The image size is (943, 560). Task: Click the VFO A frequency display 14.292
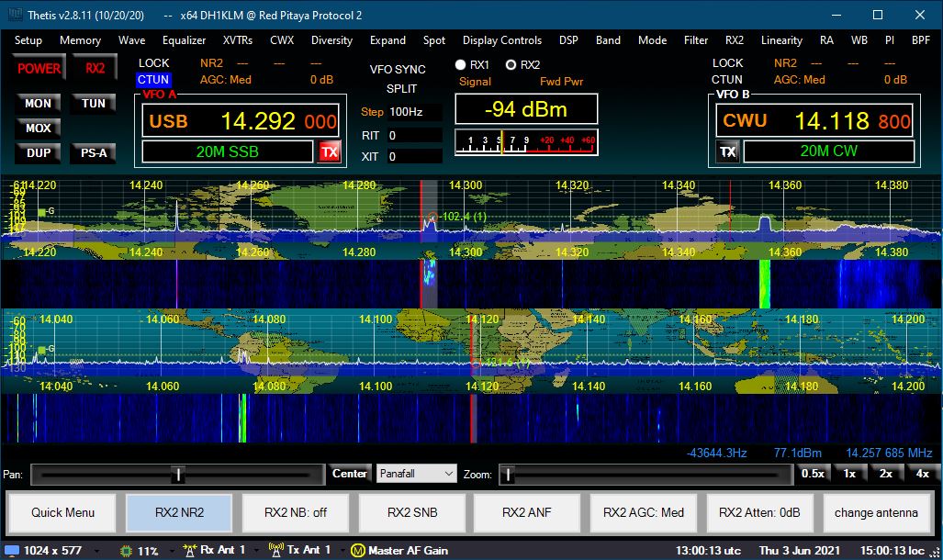258,121
